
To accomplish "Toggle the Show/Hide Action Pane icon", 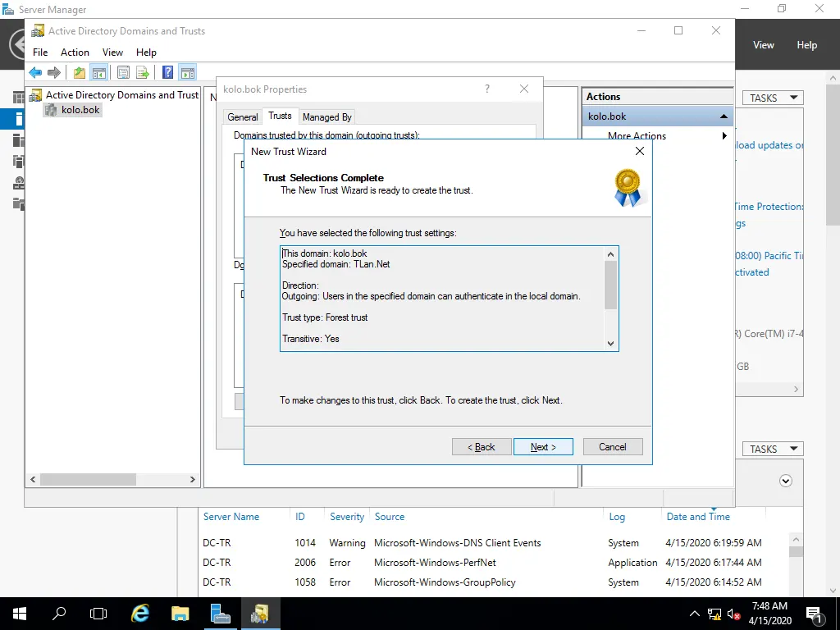I will coord(188,72).
